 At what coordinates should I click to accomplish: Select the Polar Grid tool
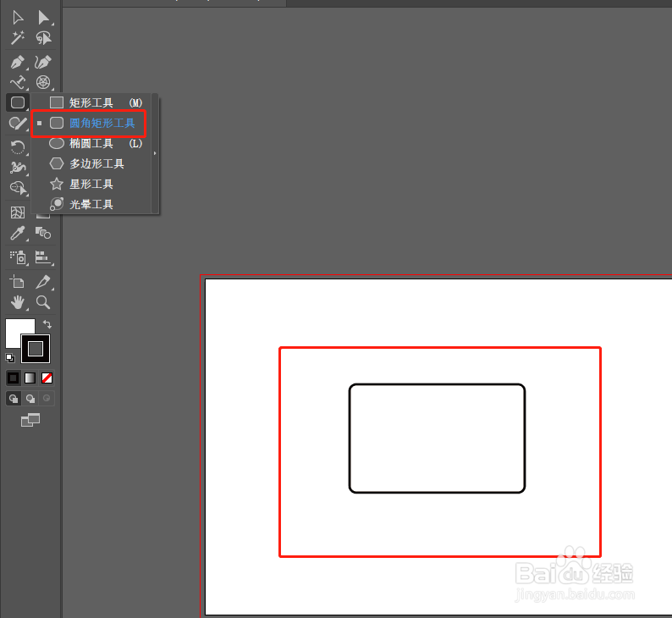[x=43, y=82]
